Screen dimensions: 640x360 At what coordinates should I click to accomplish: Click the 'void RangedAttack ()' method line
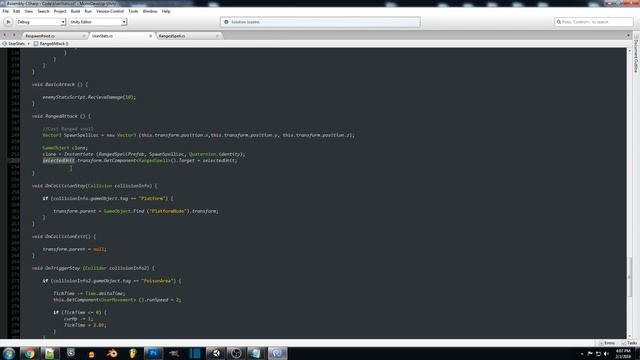tap(61, 116)
